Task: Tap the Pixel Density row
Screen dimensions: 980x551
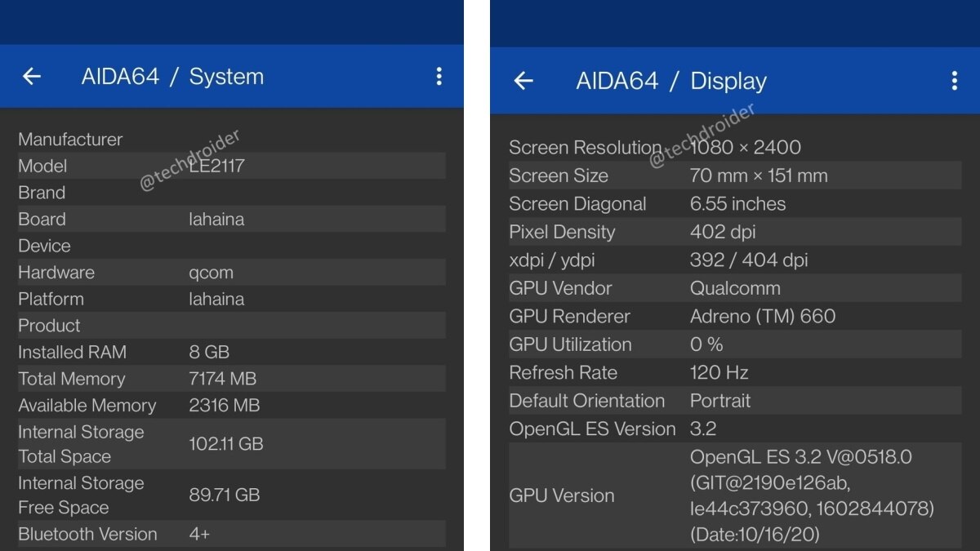Action: coord(734,232)
